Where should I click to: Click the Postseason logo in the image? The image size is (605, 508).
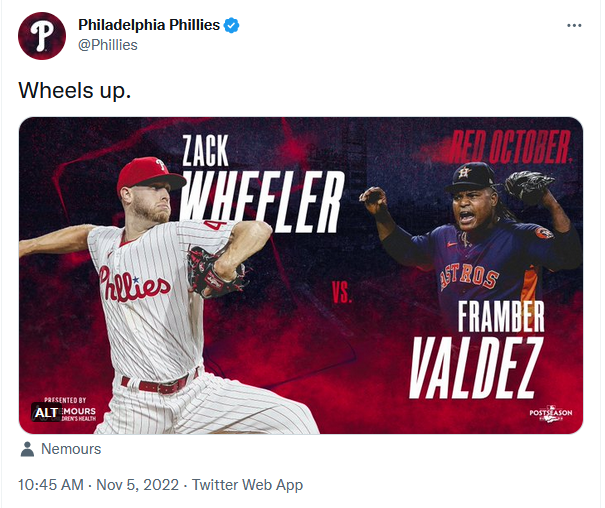pos(551,413)
